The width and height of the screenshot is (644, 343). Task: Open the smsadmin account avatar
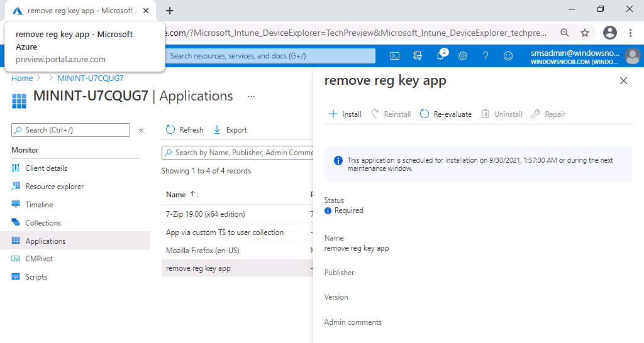tap(633, 56)
